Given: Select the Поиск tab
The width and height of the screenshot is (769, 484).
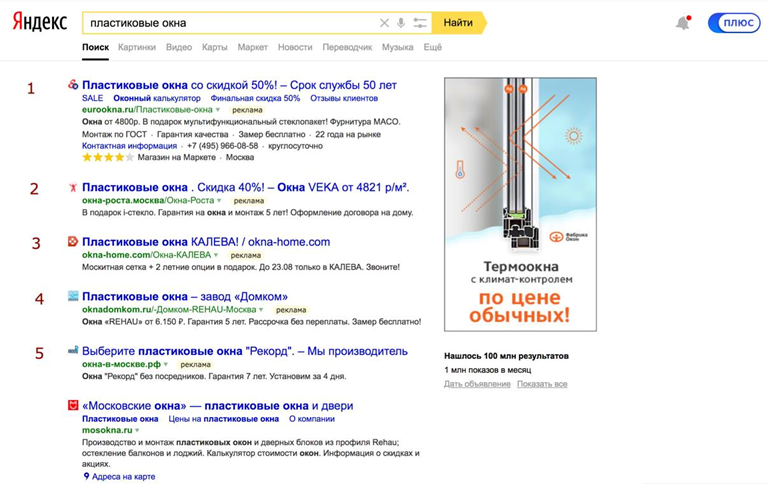Looking at the screenshot, I should pyautogui.click(x=95, y=47).
